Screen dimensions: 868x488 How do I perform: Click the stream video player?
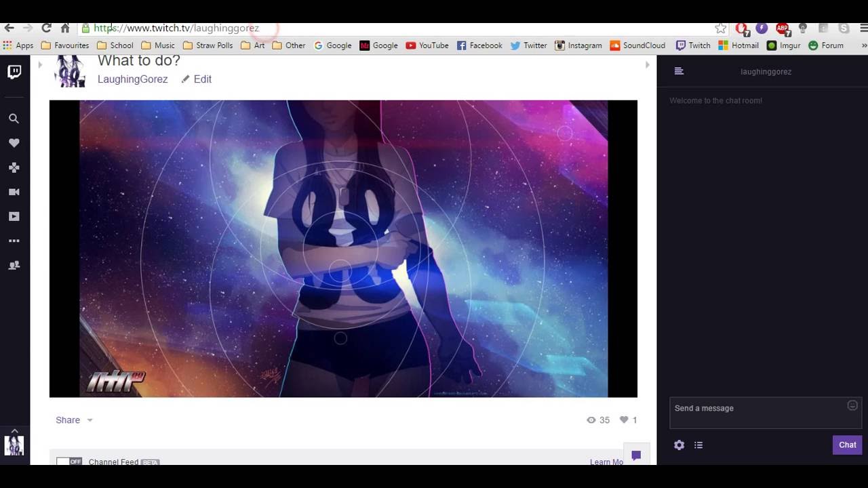[x=343, y=249]
